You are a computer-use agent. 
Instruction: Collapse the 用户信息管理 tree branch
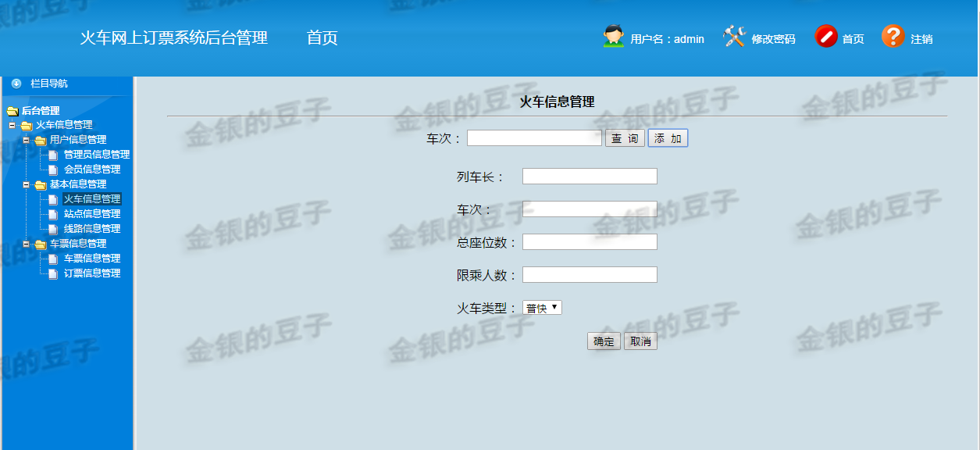pyautogui.click(x=24, y=139)
